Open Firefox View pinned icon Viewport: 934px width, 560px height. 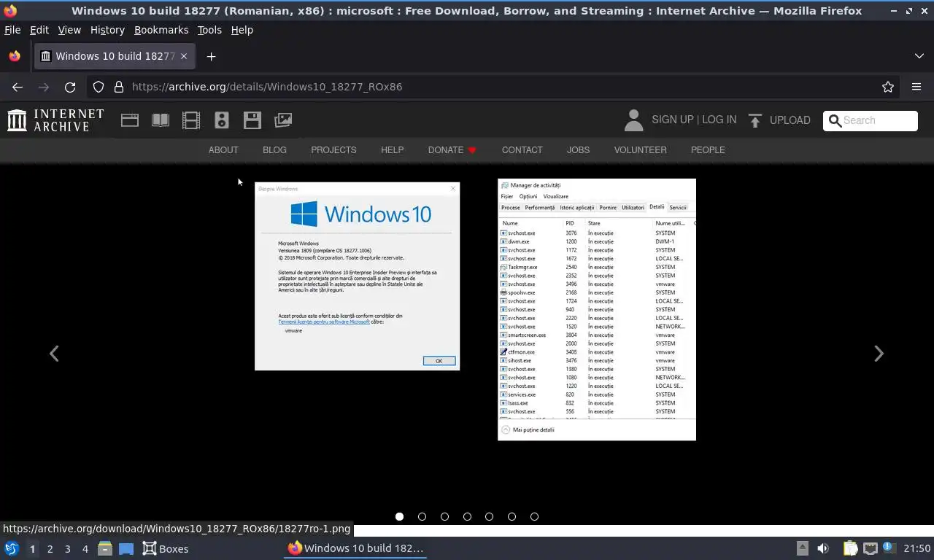click(15, 56)
